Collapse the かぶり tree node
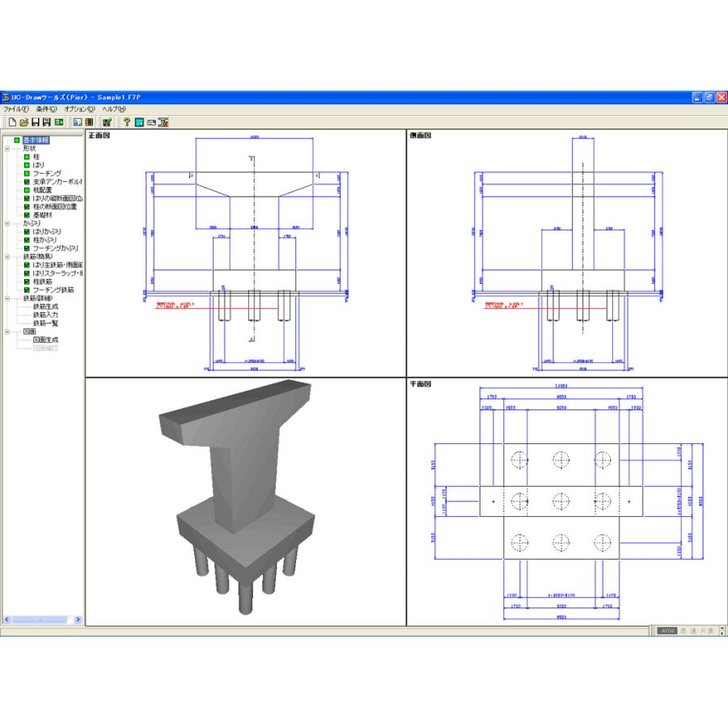 pyautogui.click(x=8, y=223)
